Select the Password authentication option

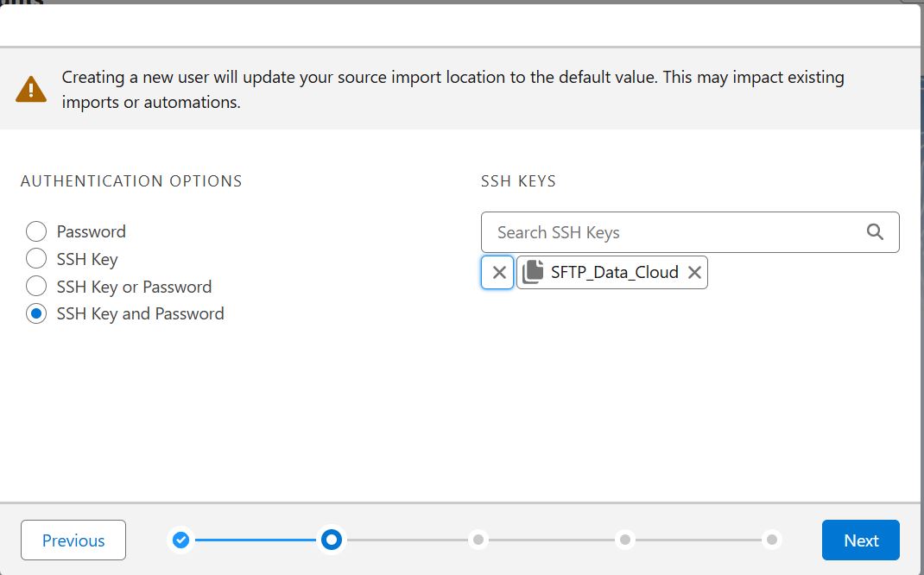click(x=36, y=231)
